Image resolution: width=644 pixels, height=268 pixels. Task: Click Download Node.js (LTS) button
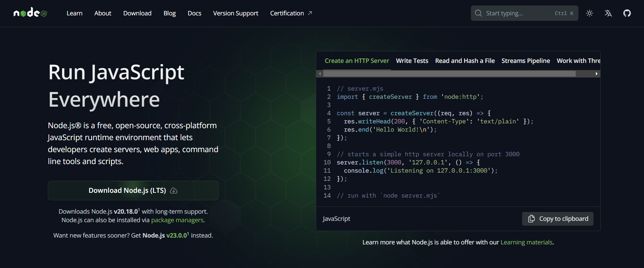[x=133, y=190]
